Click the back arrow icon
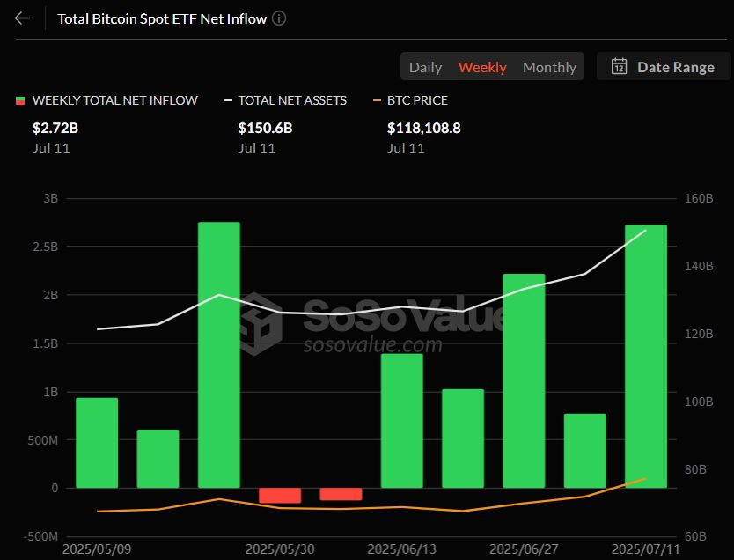The image size is (734, 560). 23,18
